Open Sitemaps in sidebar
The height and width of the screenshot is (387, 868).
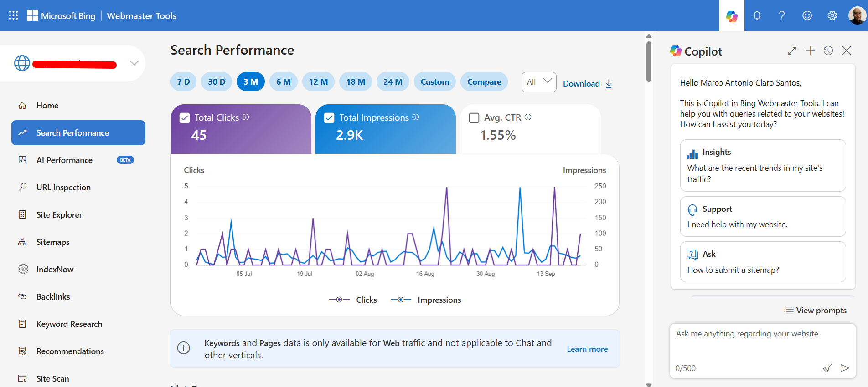pyautogui.click(x=78, y=242)
